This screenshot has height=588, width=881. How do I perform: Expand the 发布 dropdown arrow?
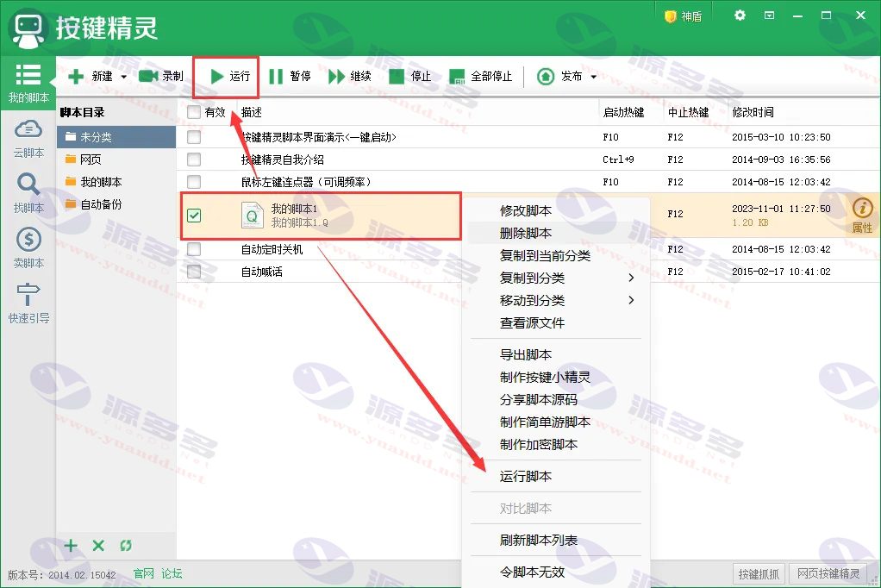coord(593,77)
